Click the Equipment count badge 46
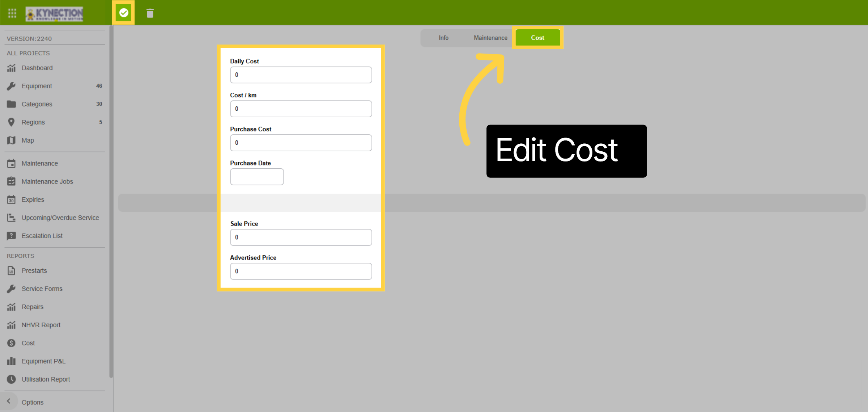The width and height of the screenshot is (868, 412). pos(99,86)
